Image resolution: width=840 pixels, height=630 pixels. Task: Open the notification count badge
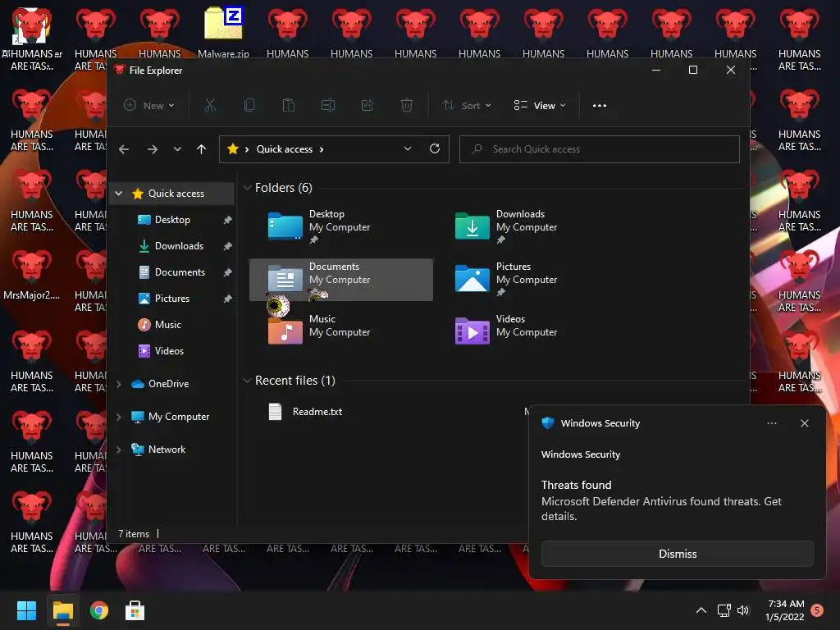click(817, 610)
